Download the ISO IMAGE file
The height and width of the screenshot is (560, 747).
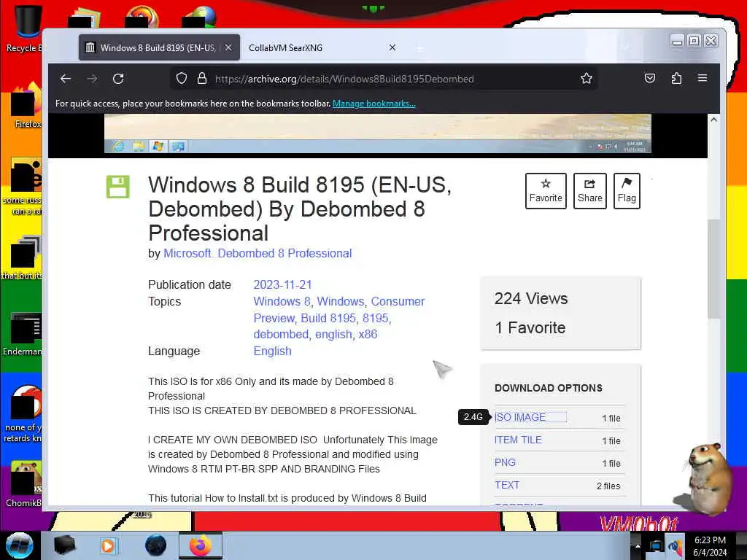coord(520,417)
